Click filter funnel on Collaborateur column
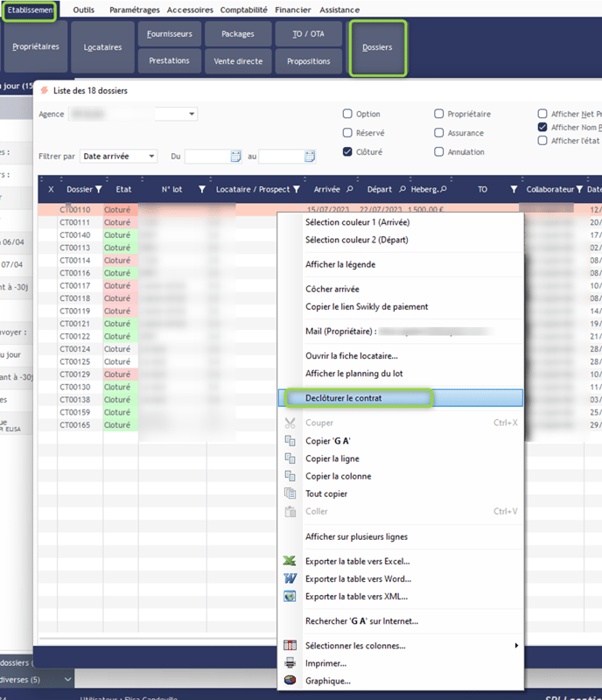Image resolution: width=602 pixels, height=700 pixels. pyautogui.click(x=578, y=189)
